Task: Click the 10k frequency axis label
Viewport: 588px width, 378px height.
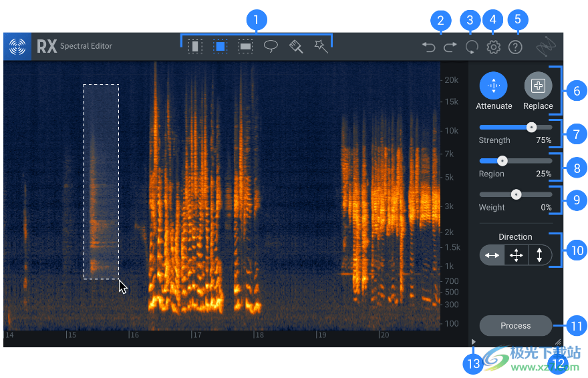Action: [x=452, y=131]
